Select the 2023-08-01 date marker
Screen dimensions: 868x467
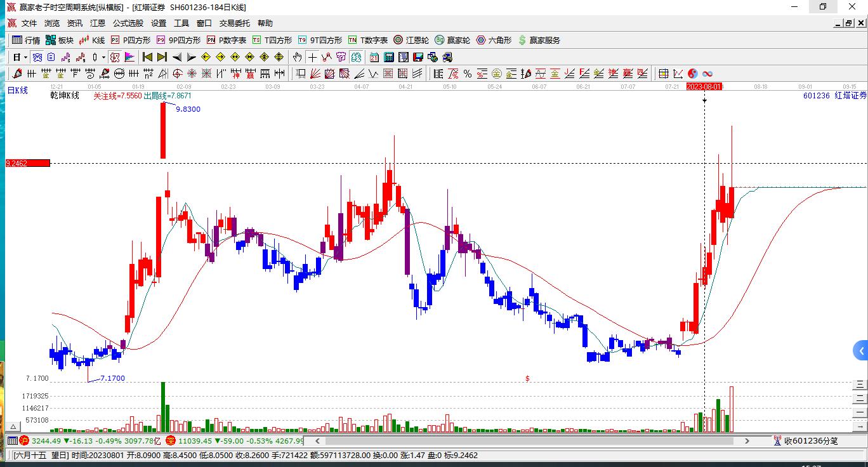pos(704,86)
